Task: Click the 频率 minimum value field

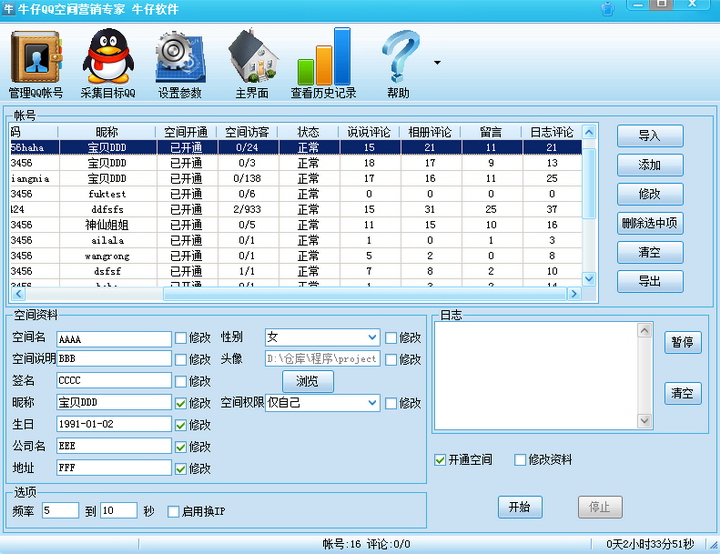Action: (60, 510)
